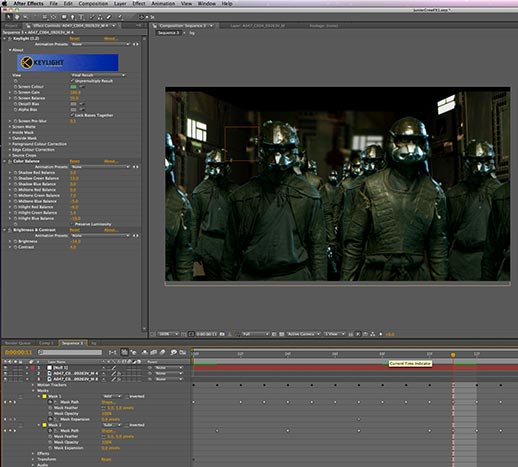
Task: Expand the Motion Trackers group
Action: (33, 385)
